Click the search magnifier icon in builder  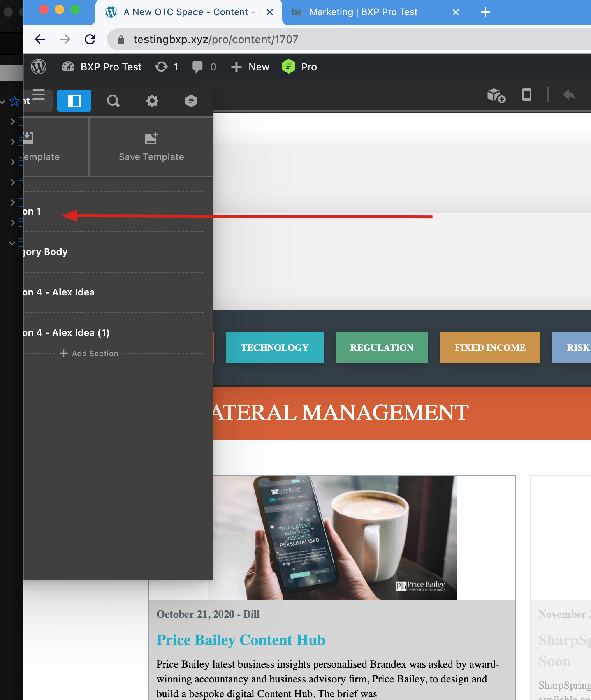click(113, 101)
